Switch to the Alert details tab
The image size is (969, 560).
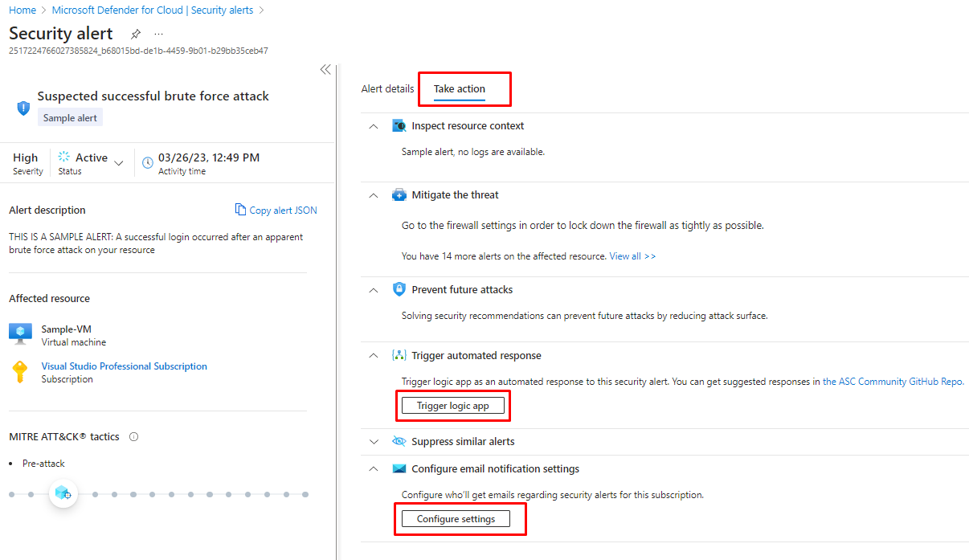point(387,89)
